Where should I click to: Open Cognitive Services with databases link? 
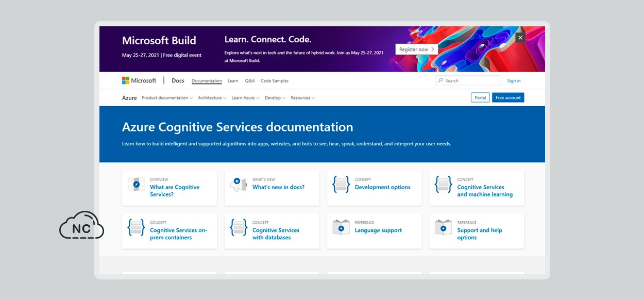276,234
